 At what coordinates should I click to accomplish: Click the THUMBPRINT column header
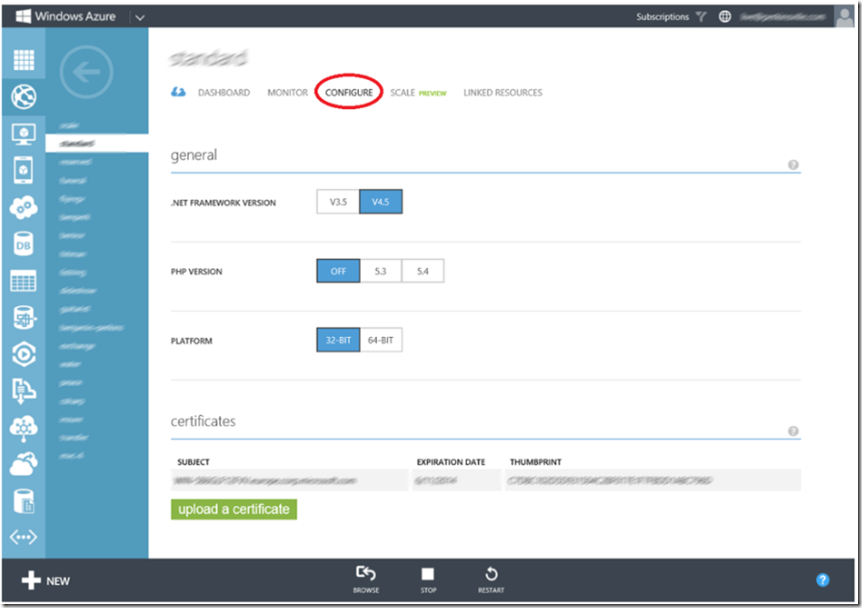click(x=535, y=462)
